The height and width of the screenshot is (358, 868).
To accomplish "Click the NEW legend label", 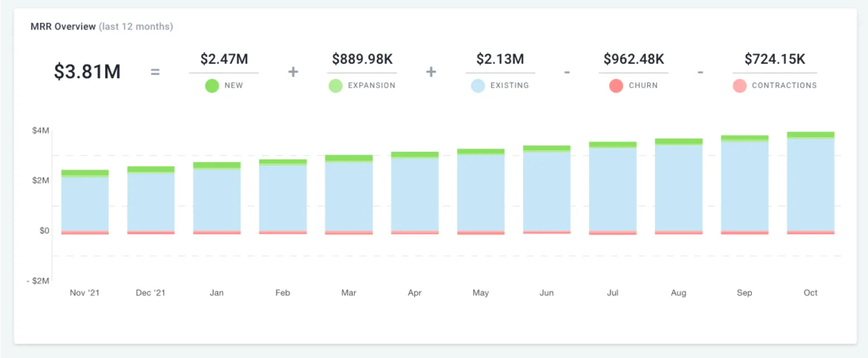I will point(234,86).
